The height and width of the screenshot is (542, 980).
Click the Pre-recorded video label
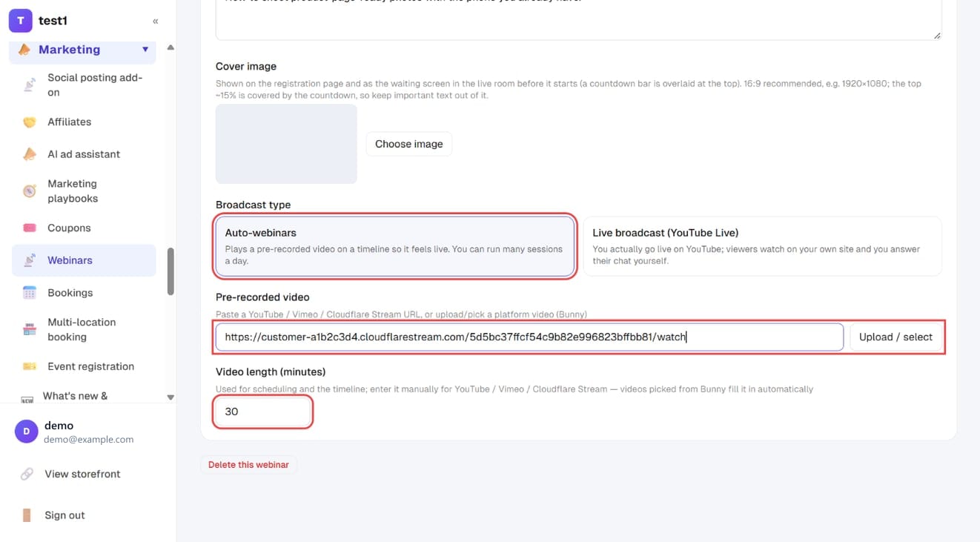click(x=262, y=297)
